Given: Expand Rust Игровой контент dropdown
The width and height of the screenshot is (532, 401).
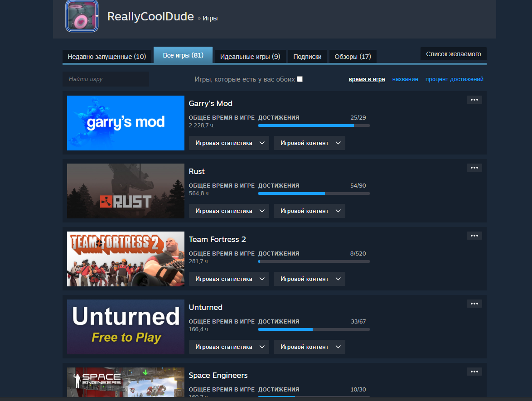Looking at the screenshot, I should tap(309, 211).
